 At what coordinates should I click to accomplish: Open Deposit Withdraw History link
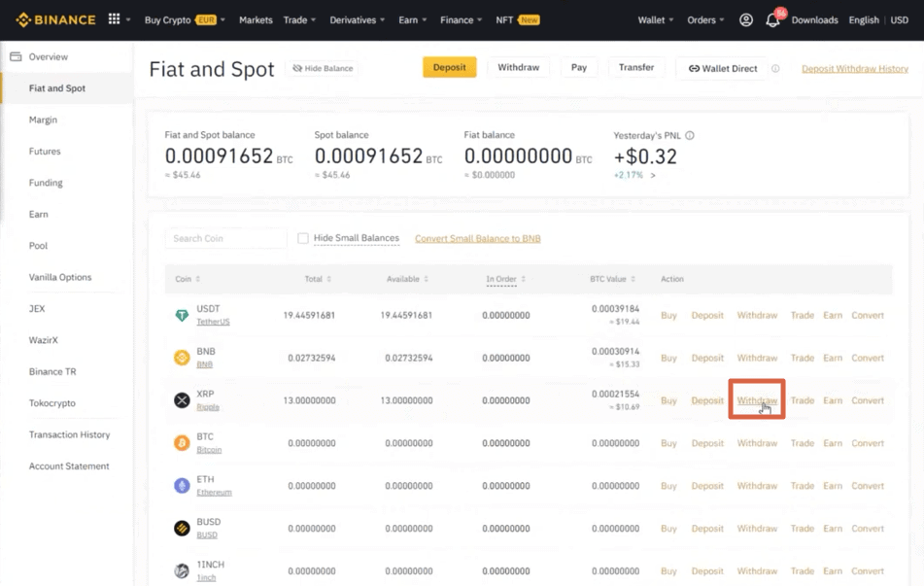[854, 68]
